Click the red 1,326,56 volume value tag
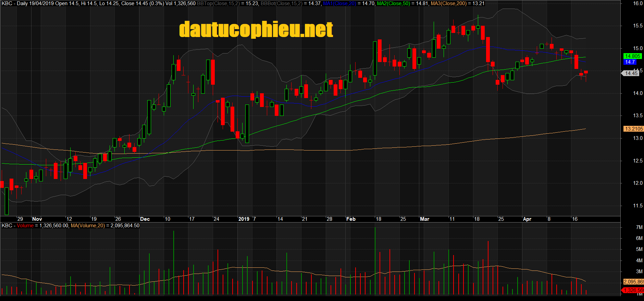 click(x=633, y=290)
